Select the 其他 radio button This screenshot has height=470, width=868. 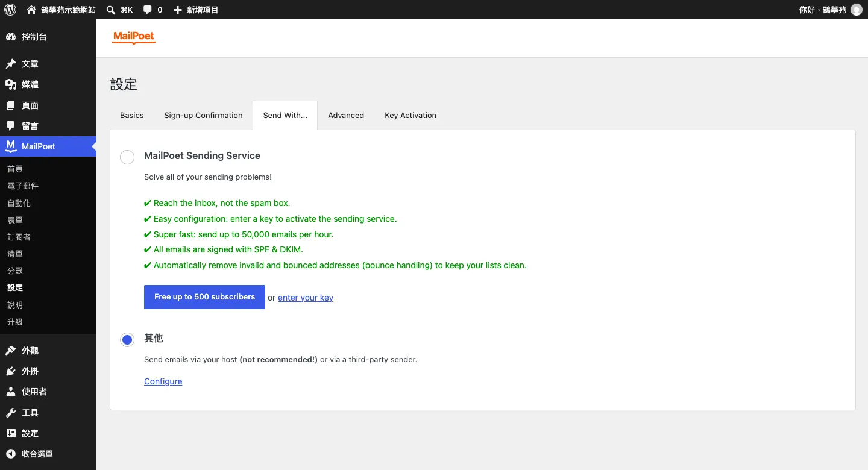pyautogui.click(x=127, y=340)
